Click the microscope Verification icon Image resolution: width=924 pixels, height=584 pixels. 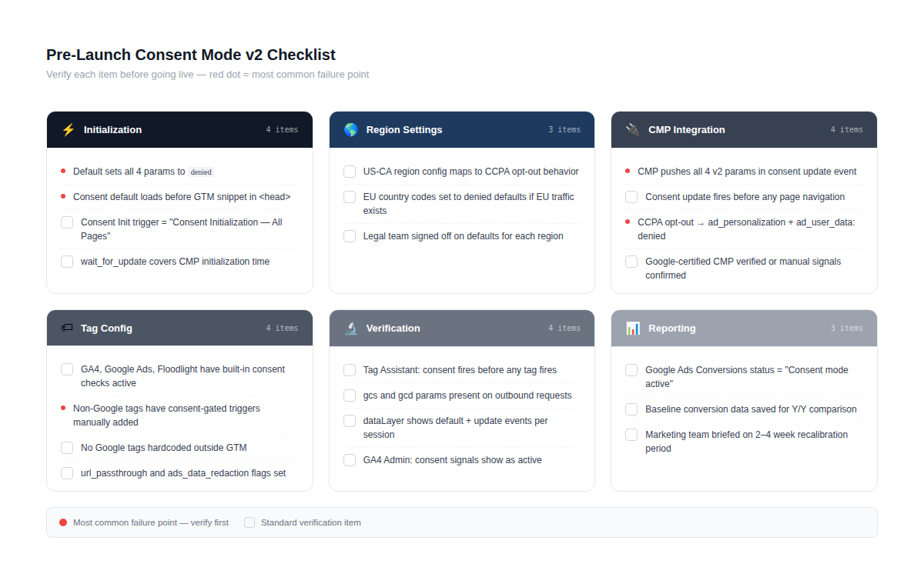click(351, 329)
